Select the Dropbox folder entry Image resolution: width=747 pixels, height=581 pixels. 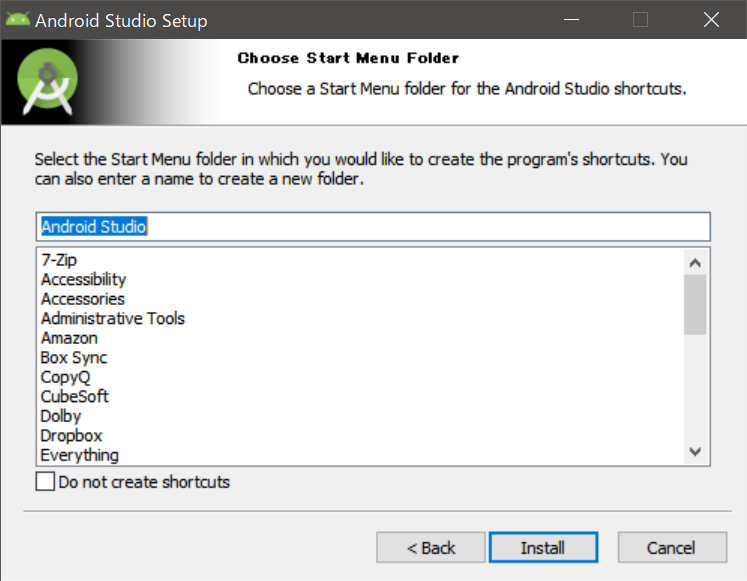71,436
